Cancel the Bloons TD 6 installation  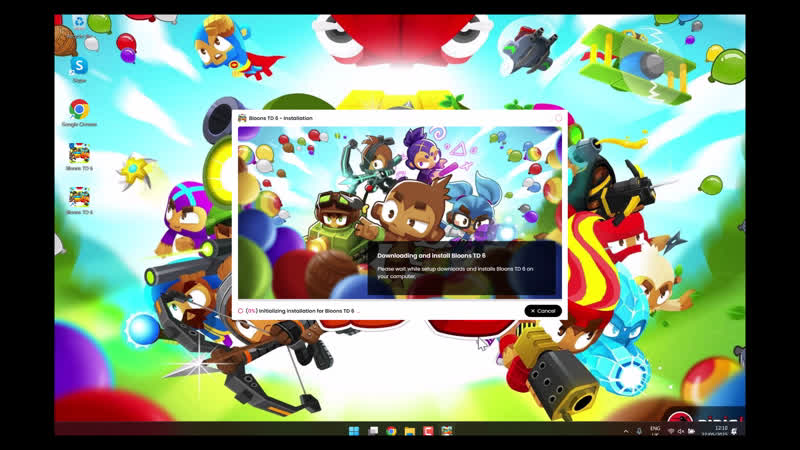click(543, 311)
